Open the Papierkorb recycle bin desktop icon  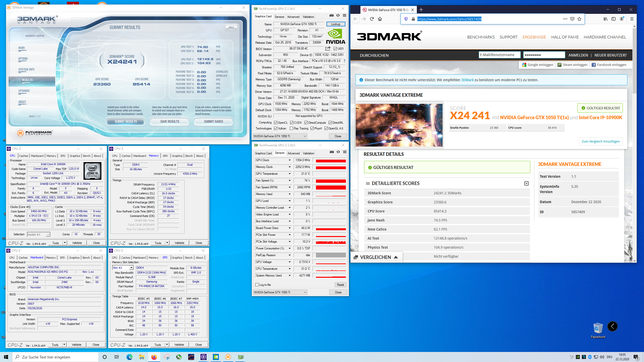coord(598,330)
